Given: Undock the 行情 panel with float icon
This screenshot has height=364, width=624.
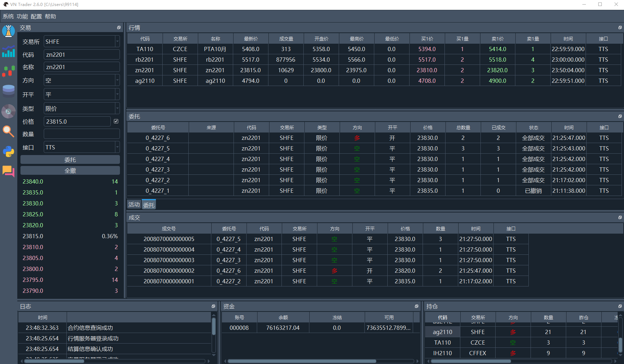Looking at the screenshot, I should (x=620, y=27).
